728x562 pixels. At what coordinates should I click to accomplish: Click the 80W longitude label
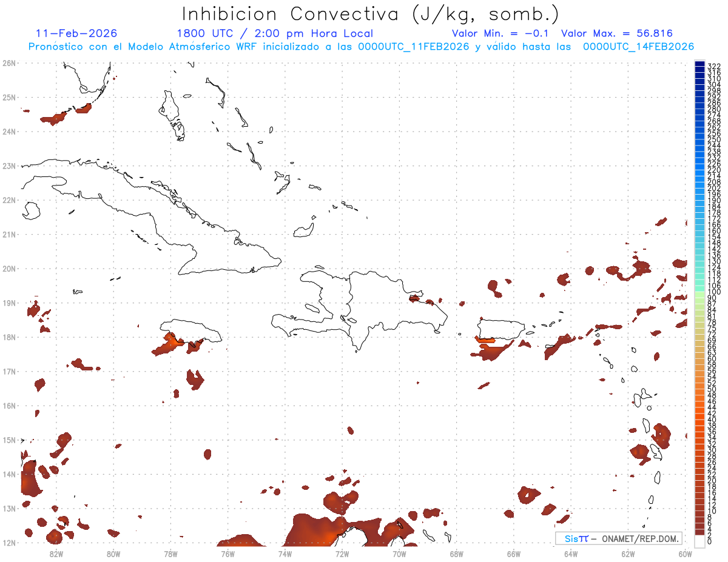[113, 553]
